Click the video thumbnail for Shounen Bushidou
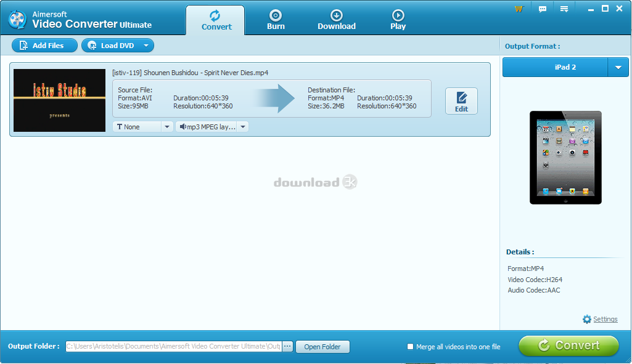Image resolution: width=632 pixels, height=364 pixels. pyautogui.click(x=60, y=100)
